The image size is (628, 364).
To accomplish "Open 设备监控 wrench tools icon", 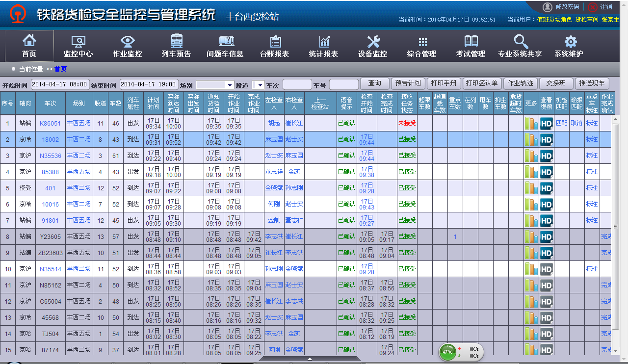I will 373,42.
